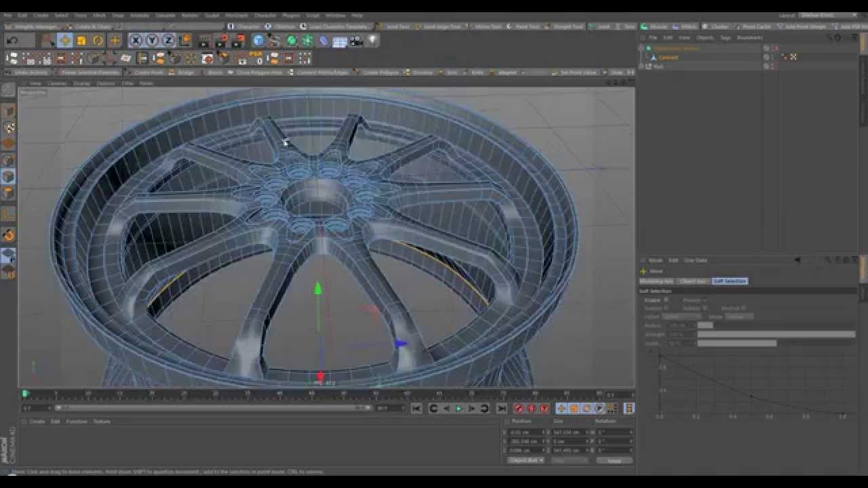Select the Rotate tool icon
This screenshot has height=488, width=868.
point(98,41)
